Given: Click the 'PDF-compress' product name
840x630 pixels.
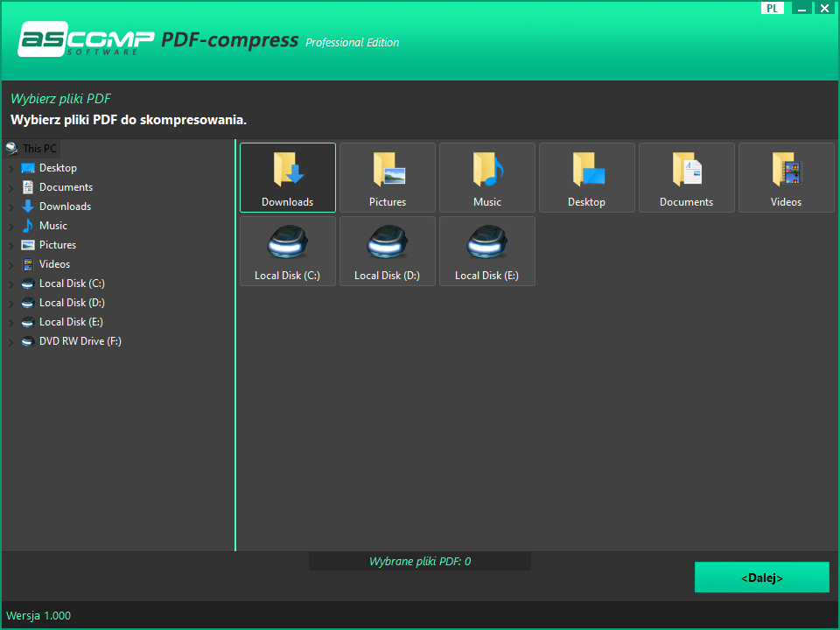Looking at the screenshot, I should pos(230,40).
